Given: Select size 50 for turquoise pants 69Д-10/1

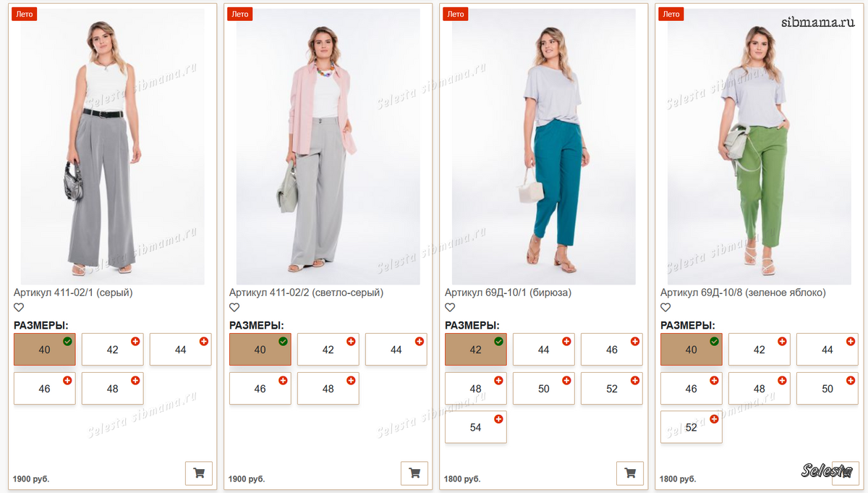Looking at the screenshot, I should 543,389.
